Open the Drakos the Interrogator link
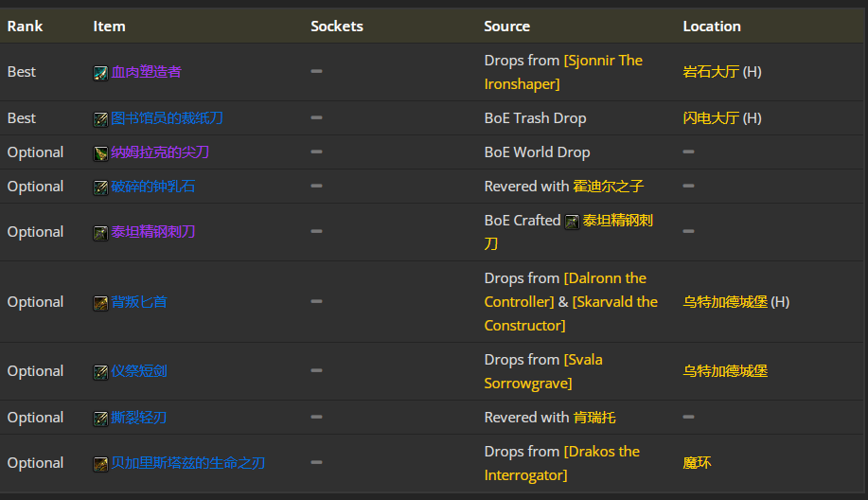 point(562,463)
